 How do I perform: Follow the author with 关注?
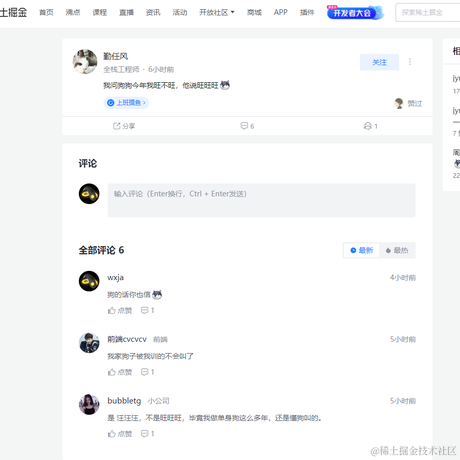point(379,62)
